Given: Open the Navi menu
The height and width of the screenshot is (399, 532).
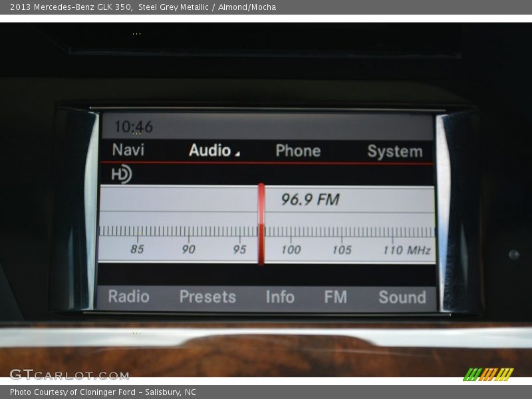Looking at the screenshot, I should [x=128, y=150].
